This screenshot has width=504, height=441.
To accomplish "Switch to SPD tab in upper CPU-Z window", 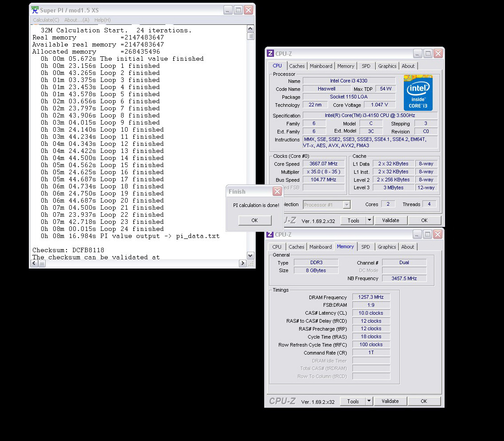I will 366,66.
